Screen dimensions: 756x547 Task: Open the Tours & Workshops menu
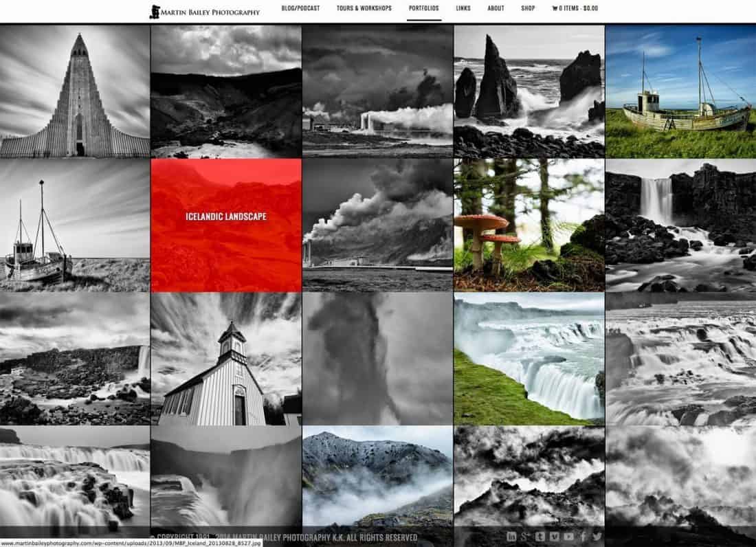364,9
